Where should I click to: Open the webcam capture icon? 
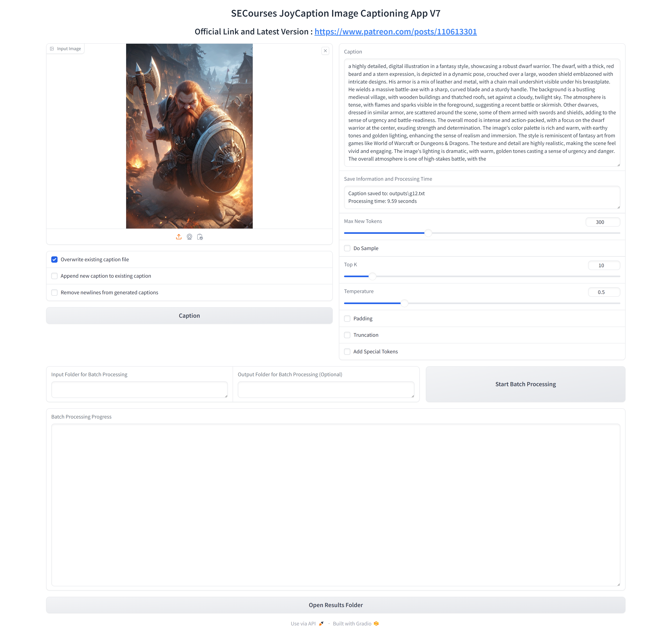[x=189, y=237]
